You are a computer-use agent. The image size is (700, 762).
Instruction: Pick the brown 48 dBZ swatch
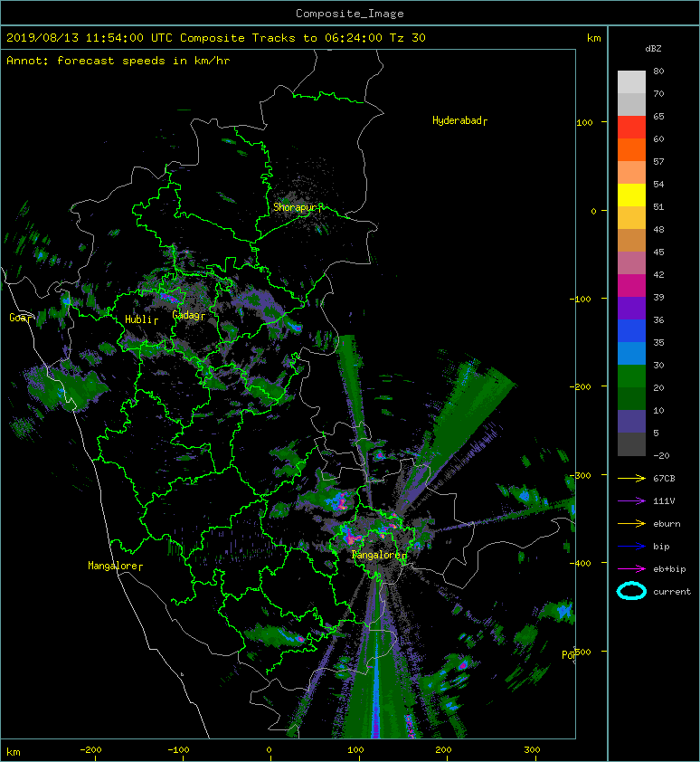point(631,240)
